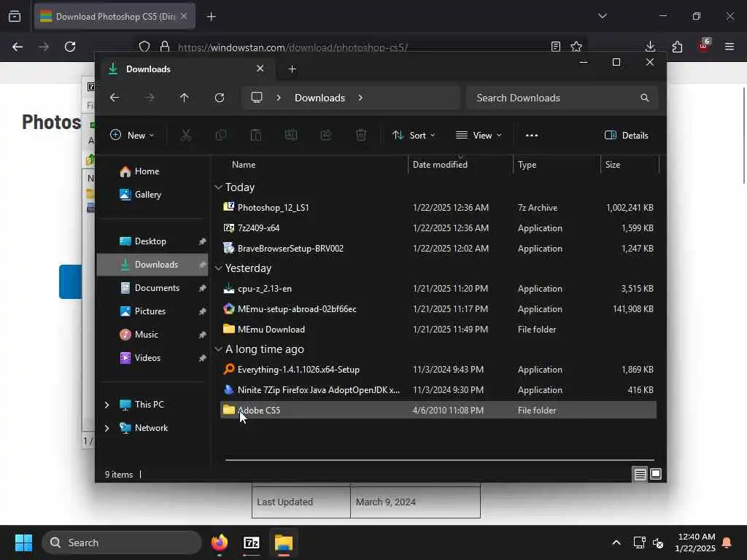Select BraveBrowserSetup-BRV002 file
This screenshot has height=560, width=747.
point(438,249)
